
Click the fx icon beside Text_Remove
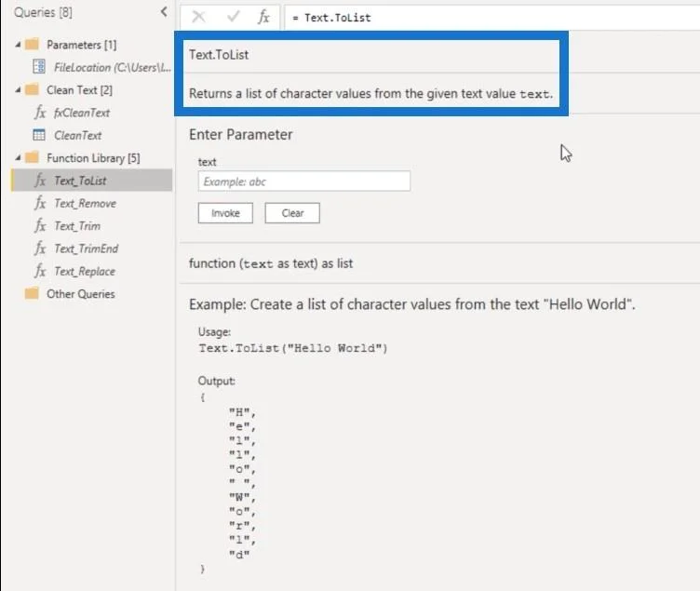[40, 203]
